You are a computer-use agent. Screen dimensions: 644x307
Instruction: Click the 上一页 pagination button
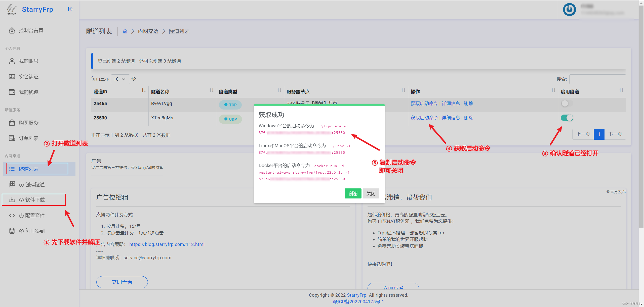tap(583, 134)
